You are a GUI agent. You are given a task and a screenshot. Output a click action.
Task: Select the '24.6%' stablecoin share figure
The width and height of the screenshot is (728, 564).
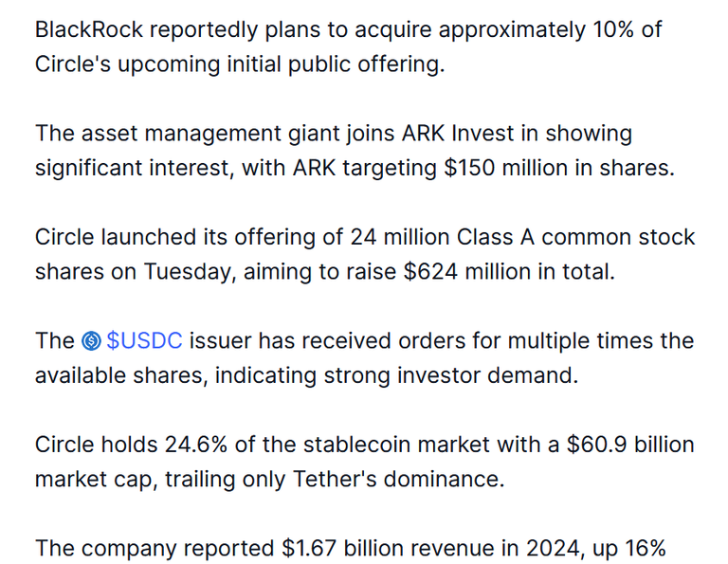[x=196, y=445]
